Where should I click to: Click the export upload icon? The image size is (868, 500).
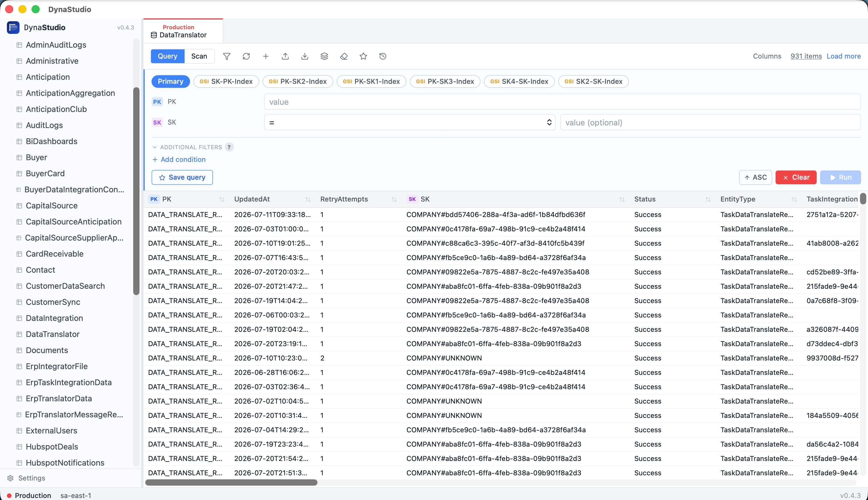285,56
